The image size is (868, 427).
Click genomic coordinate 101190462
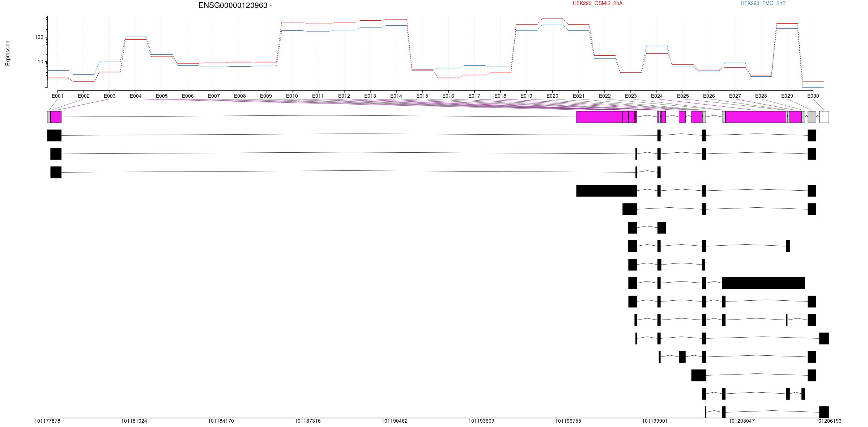[x=395, y=421]
